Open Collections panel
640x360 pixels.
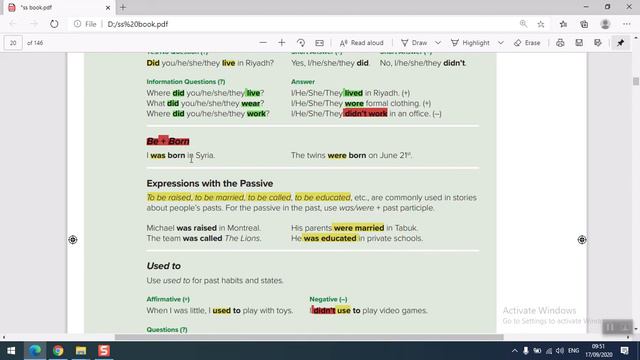[584, 24]
